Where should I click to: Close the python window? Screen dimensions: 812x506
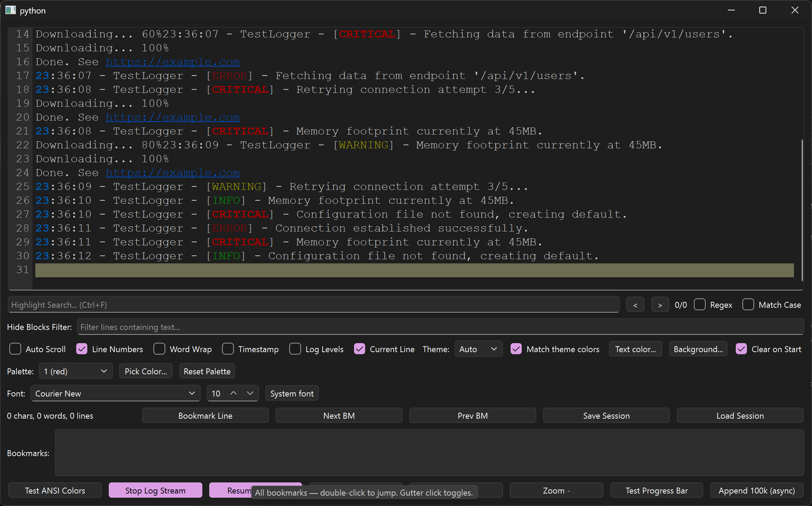point(795,10)
